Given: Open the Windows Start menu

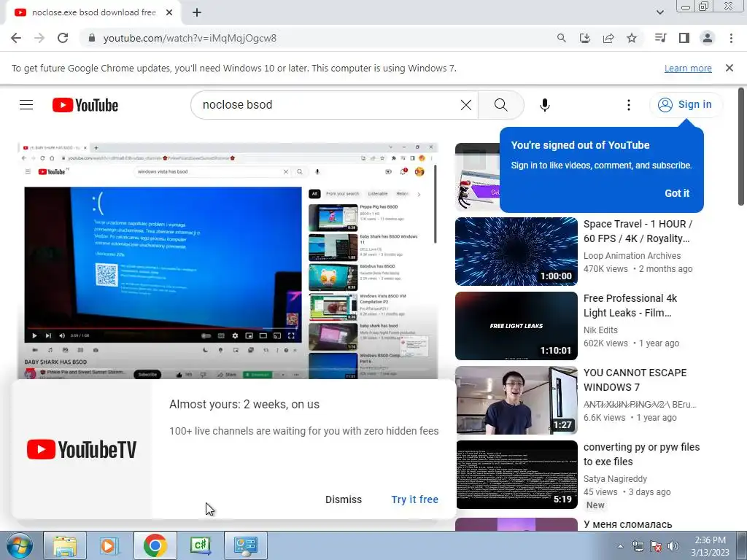Looking at the screenshot, I should pos(19,545).
